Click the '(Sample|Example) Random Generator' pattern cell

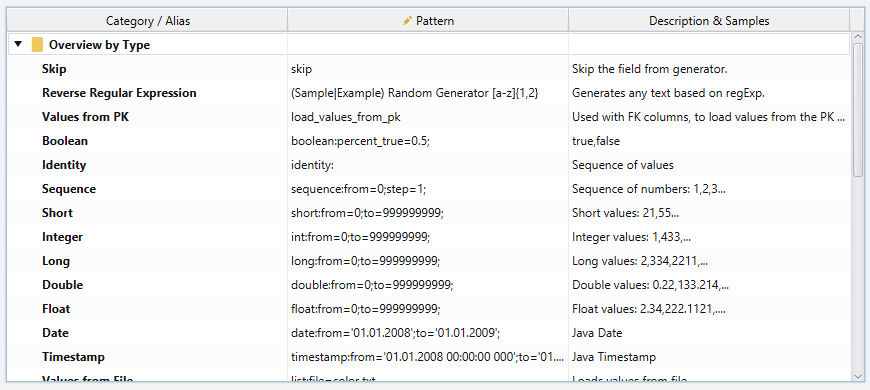428,93
